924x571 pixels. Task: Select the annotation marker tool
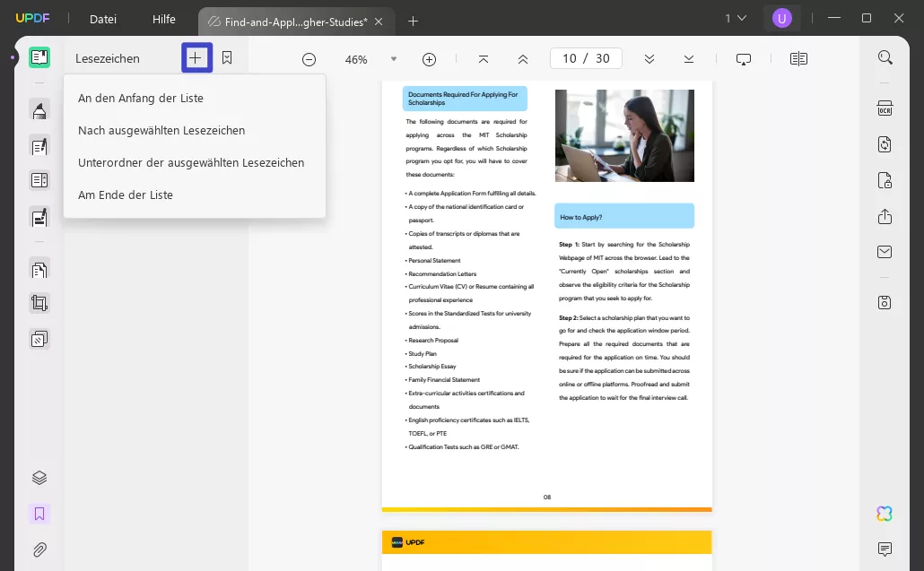click(39, 110)
